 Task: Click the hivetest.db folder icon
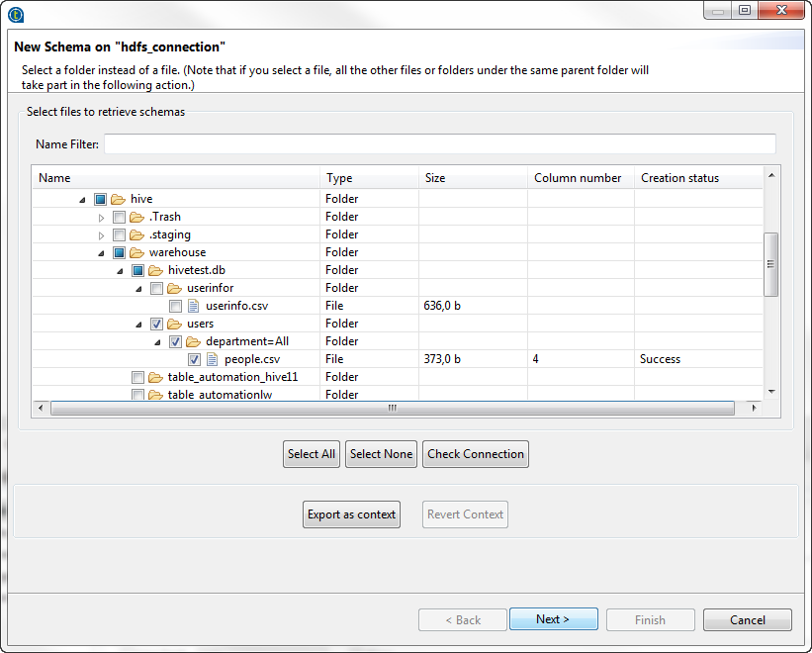[155, 270]
